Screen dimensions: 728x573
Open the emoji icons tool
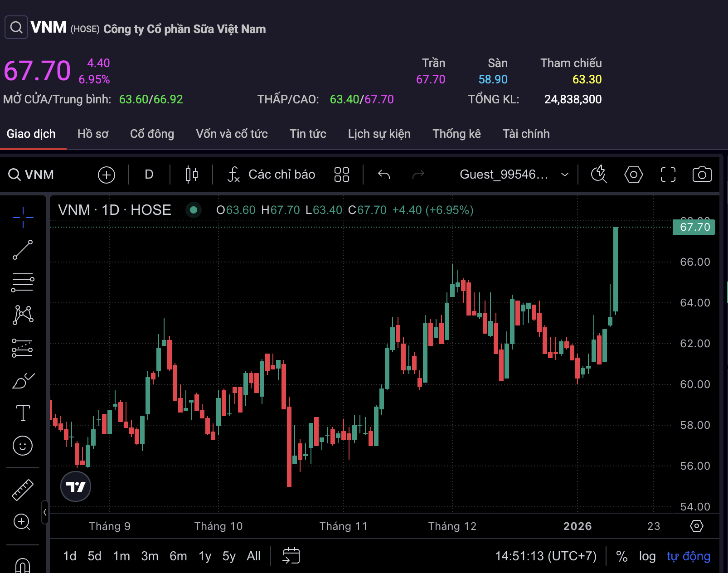23,446
